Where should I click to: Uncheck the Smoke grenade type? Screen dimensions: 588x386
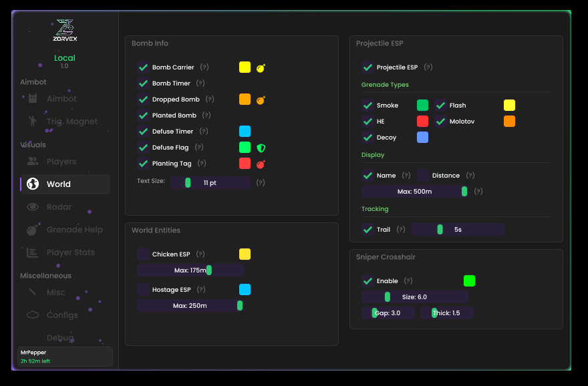click(x=367, y=106)
